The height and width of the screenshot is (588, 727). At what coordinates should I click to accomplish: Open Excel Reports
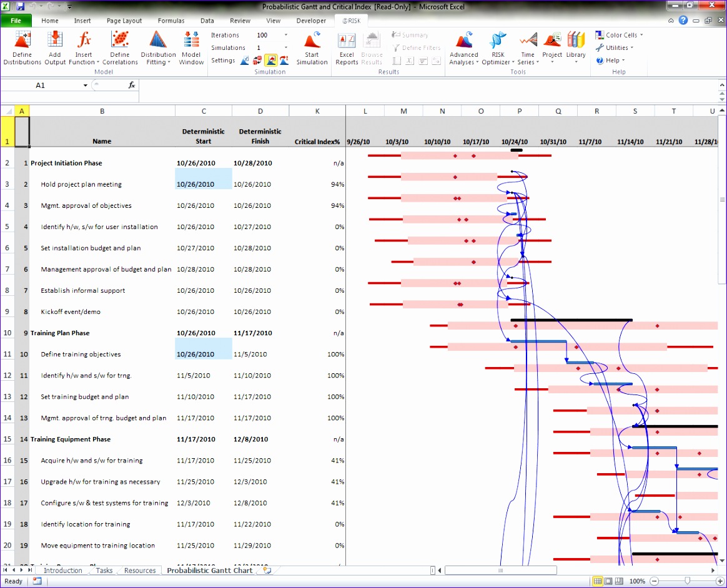point(347,47)
